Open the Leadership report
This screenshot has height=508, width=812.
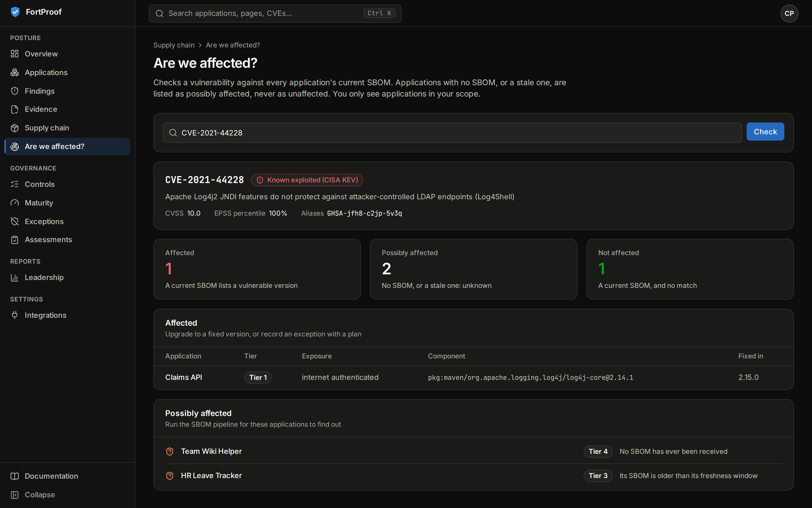click(67, 277)
